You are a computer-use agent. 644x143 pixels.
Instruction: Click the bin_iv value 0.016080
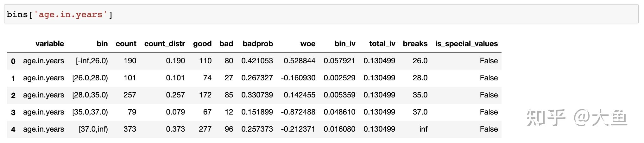(339, 129)
